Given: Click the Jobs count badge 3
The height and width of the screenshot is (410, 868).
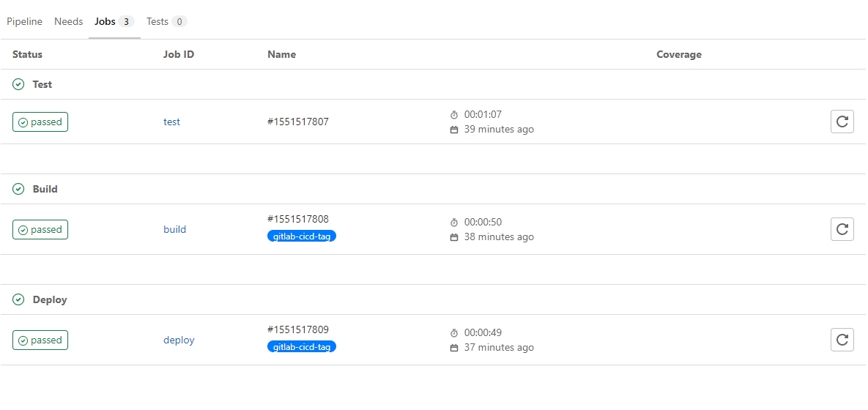Looking at the screenshot, I should click(x=126, y=21).
